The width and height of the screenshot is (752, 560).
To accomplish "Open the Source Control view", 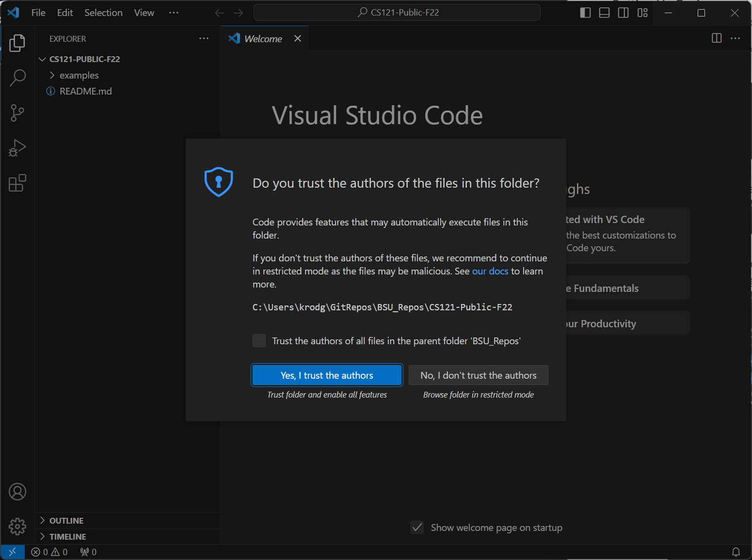I will click(17, 113).
